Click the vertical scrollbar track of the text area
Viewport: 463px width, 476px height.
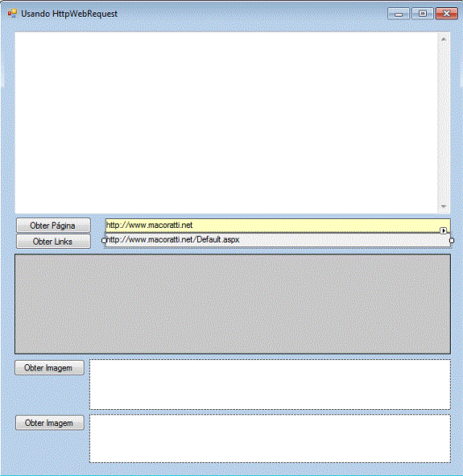pyautogui.click(x=444, y=123)
